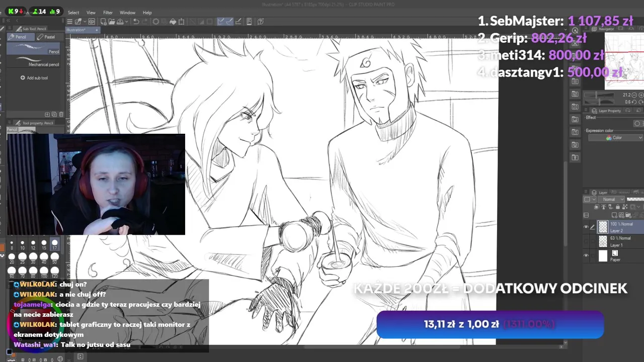
Task: Click the Navigator rotation slider
Action: [x=599, y=102]
